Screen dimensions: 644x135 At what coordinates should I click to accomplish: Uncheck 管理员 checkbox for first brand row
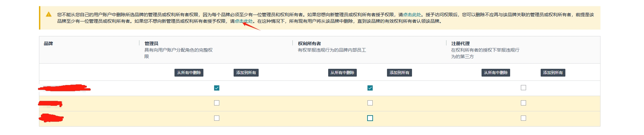tap(217, 88)
